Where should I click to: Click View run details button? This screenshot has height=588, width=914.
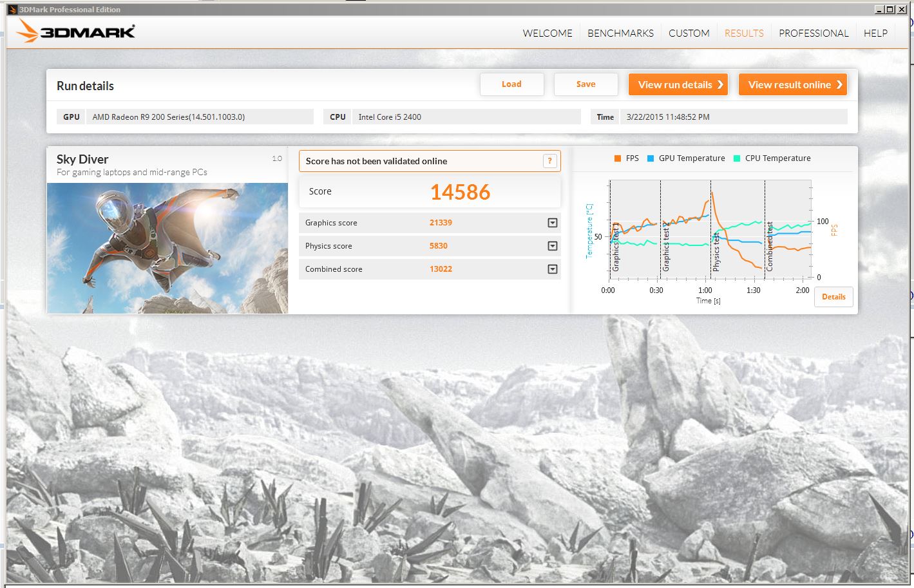tap(678, 84)
